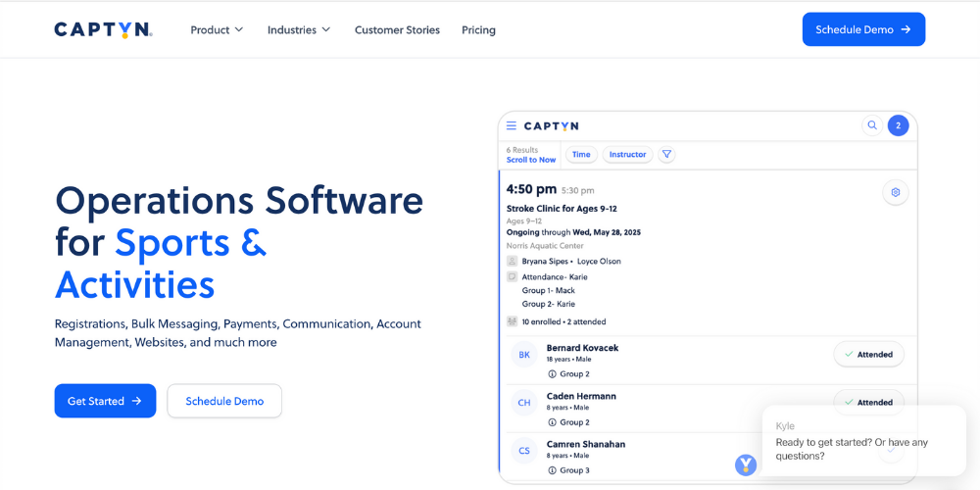Click the blue Schedule Demo header button

pos(863,29)
